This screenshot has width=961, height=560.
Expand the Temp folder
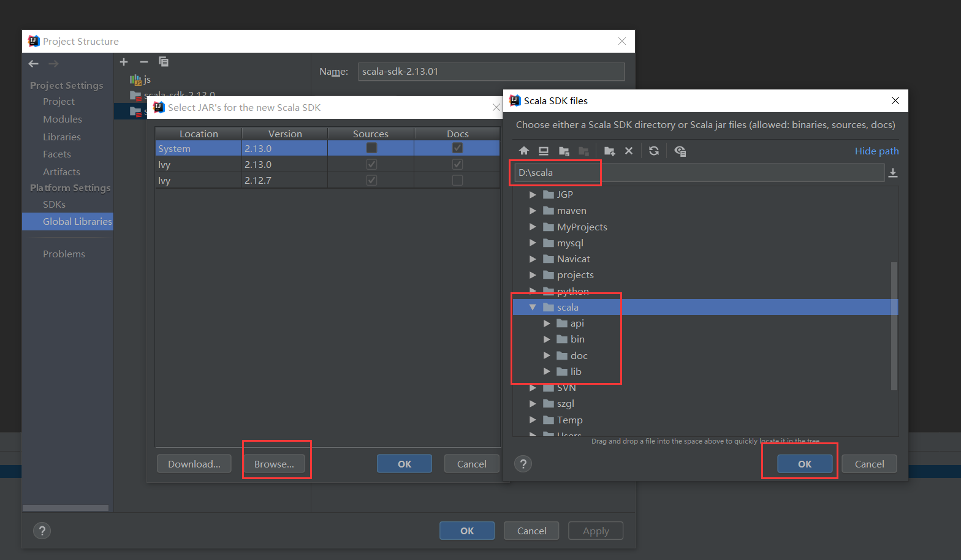click(533, 420)
